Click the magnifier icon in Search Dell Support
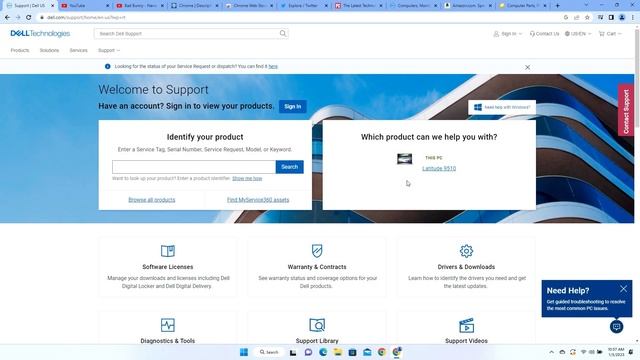This screenshot has height=360, width=640. (x=283, y=33)
